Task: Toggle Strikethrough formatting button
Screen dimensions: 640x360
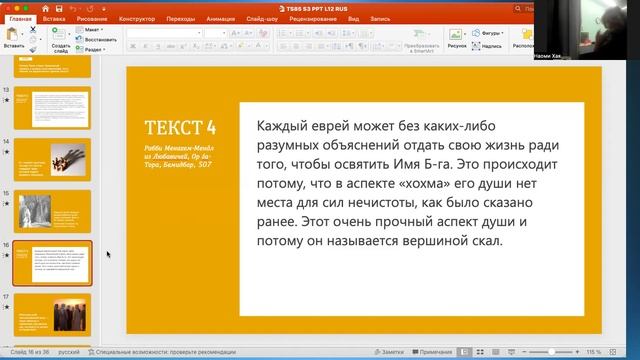Action: click(x=171, y=47)
